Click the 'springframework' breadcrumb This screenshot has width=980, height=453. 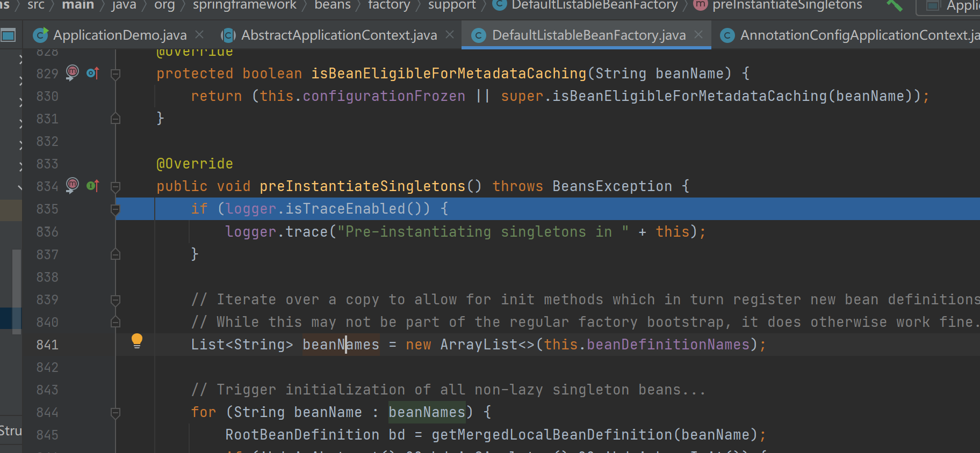coord(244,5)
